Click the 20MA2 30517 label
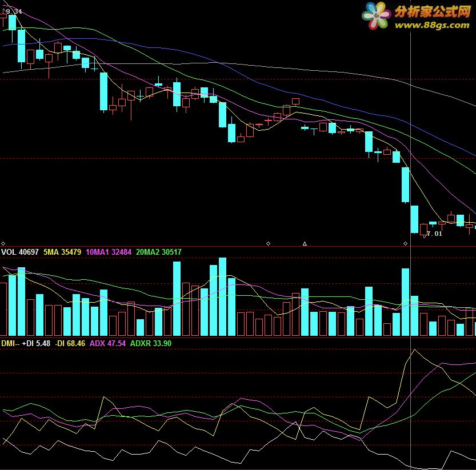The image size is (476, 470). (158, 252)
